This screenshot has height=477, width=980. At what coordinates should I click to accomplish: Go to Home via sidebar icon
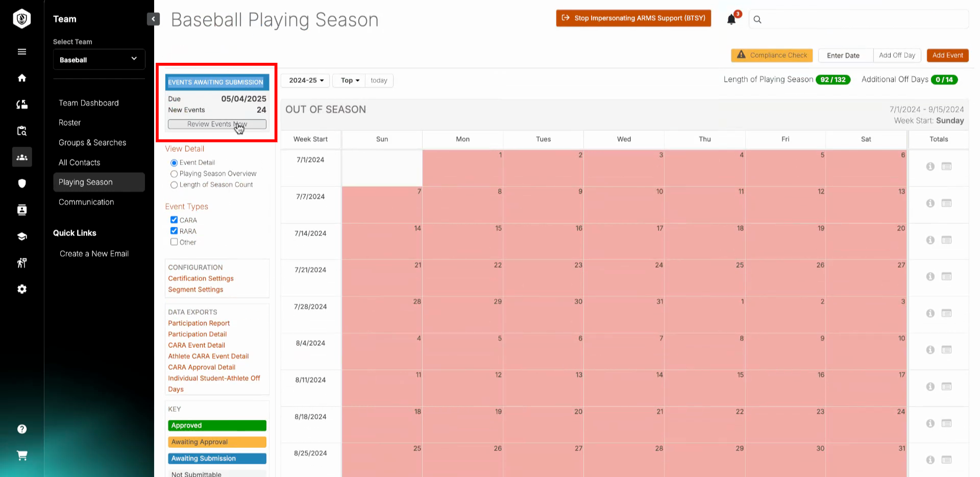[22, 78]
